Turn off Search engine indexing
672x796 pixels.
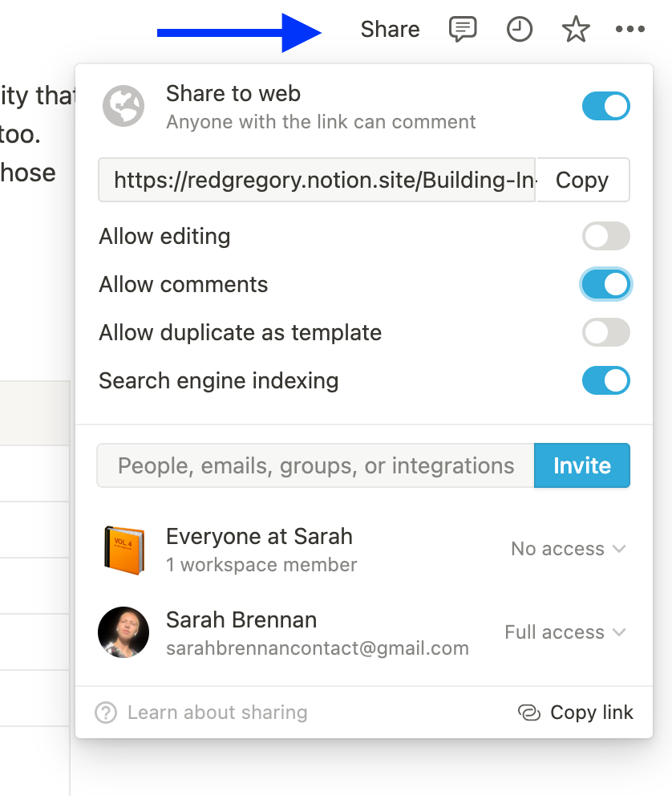tap(606, 380)
